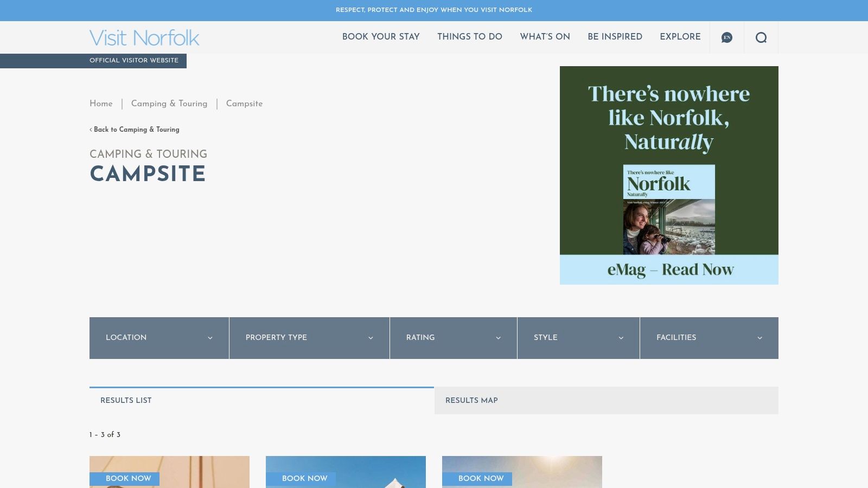Expand the Facilities filter dropdown
The image size is (868, 488).
[x=709, y=338]
